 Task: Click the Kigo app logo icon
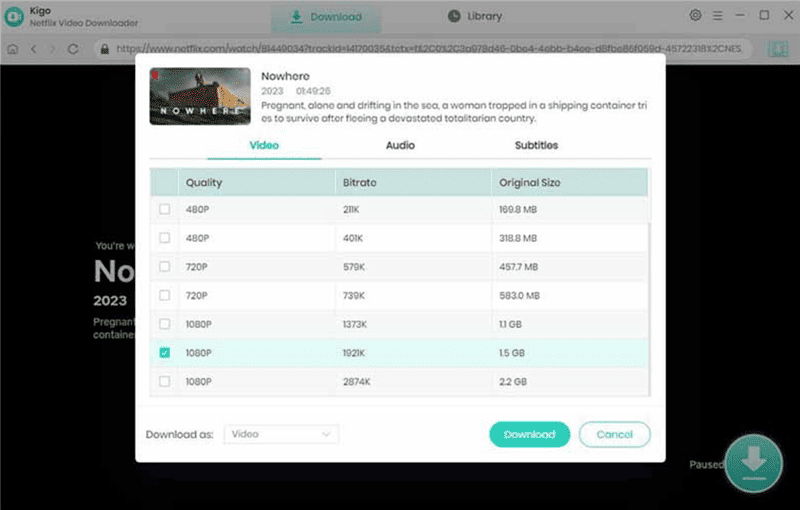(14, 16)
